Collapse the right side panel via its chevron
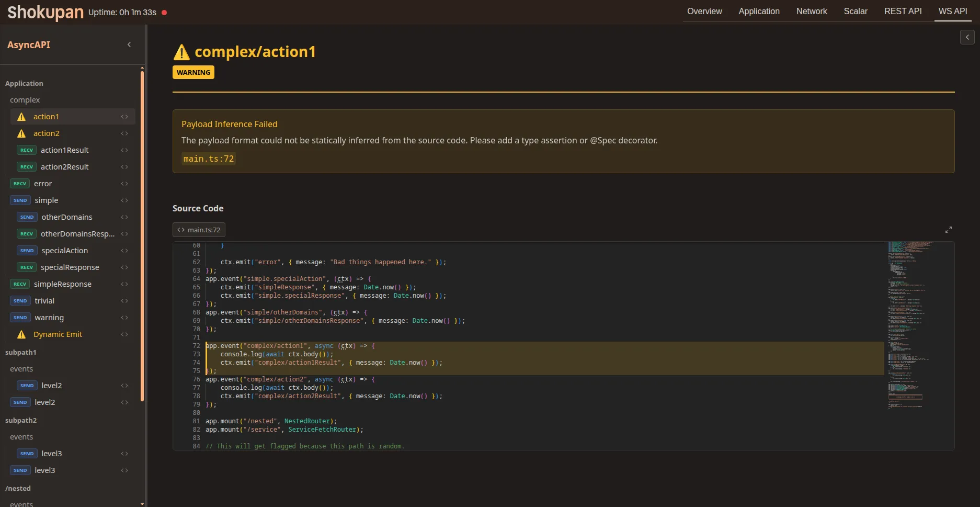 tap(967, 37)
